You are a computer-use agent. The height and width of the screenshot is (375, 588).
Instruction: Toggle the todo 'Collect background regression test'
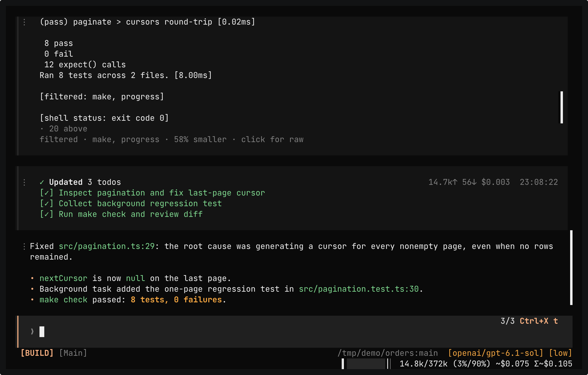pyautogui.click(x=131, y=204)
